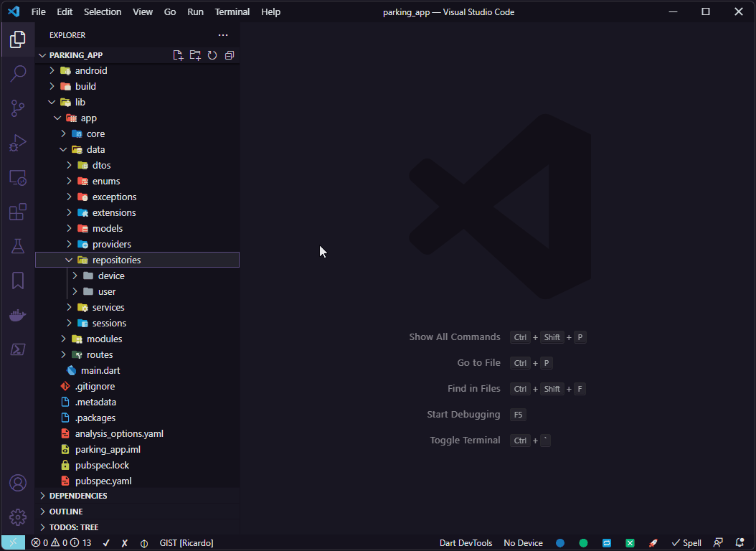756x551 pixels.
Task: Open the Explorer view in activity bar
Action: pos(18,39)
